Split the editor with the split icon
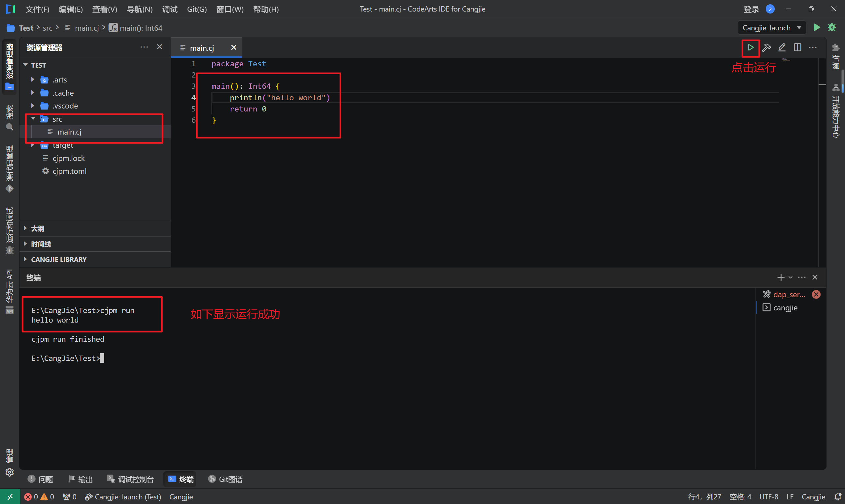845x504 pixels. [x=797, y=47]
